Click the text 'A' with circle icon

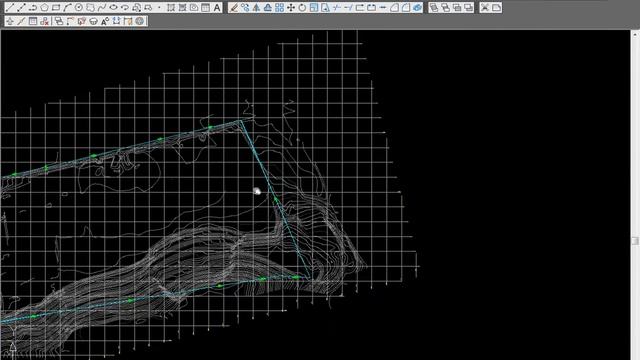point(105,21)
